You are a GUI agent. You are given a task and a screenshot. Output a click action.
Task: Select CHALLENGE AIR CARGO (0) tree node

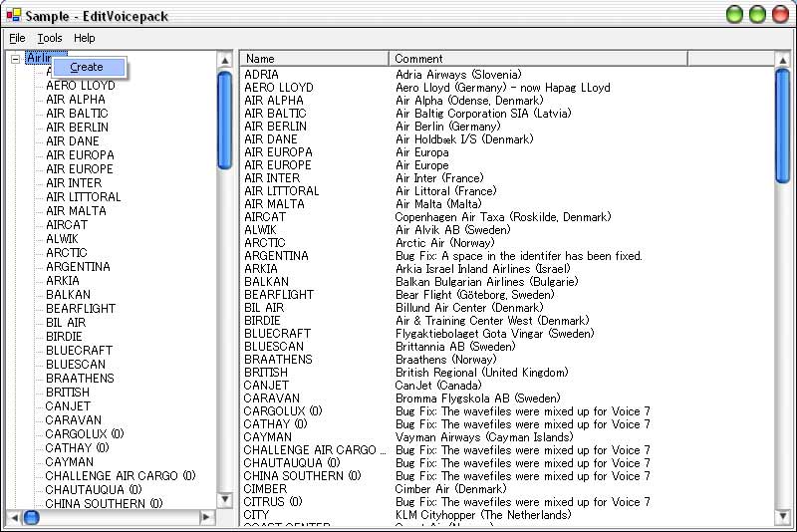pyautogui.click(x=120, y=475)
